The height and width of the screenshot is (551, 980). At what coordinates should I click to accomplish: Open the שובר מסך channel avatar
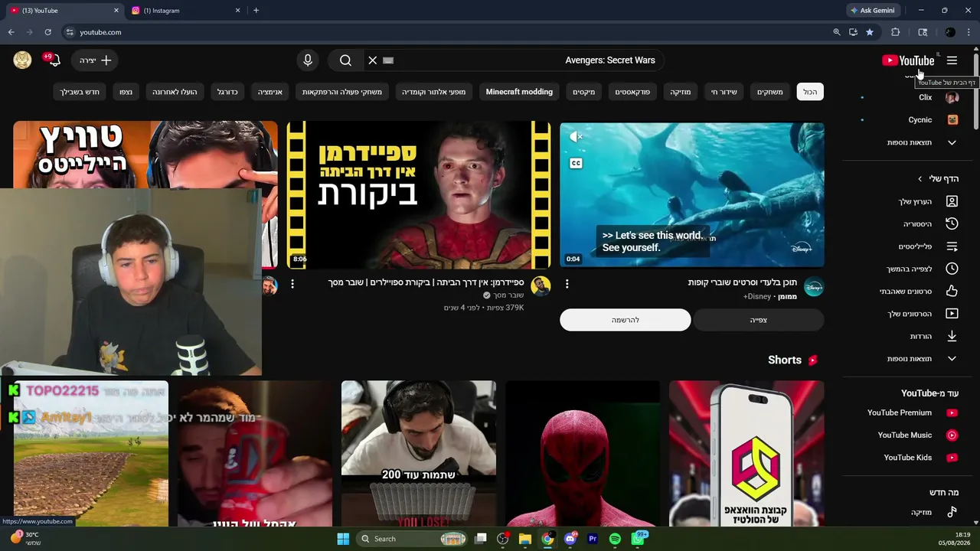(x=541, y=286)
